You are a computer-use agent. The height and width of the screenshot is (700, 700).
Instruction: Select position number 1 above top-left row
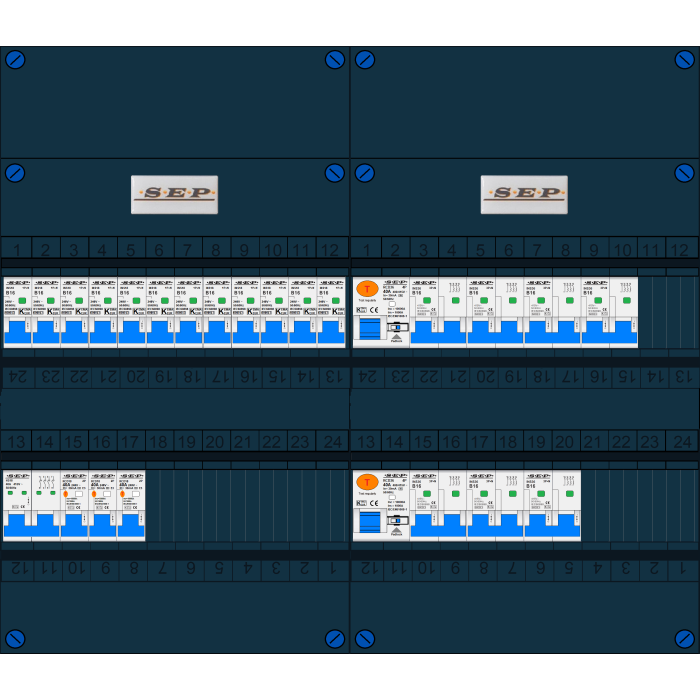[15, 250]
